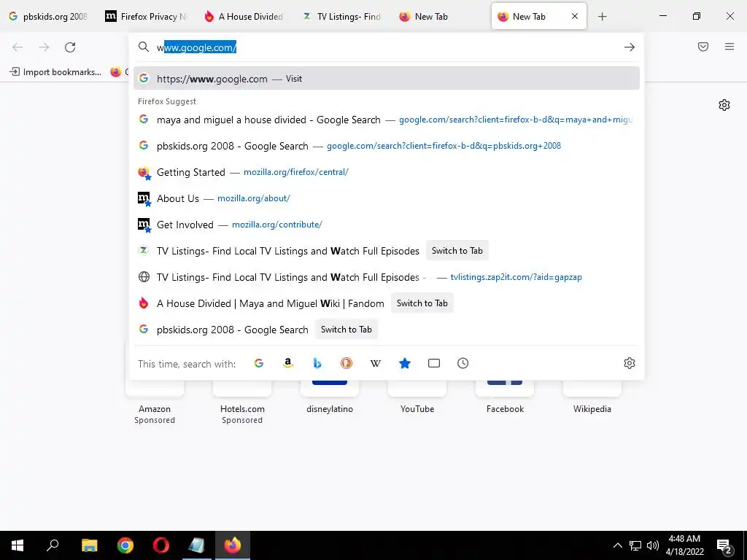Search this time with Google icon
This screenshot has height=560, width=747.
259,363
